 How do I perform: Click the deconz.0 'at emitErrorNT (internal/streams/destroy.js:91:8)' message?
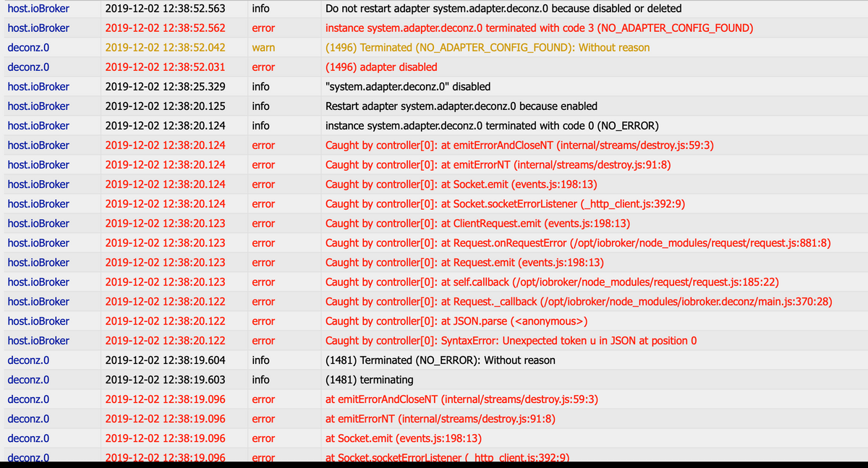(440, 419)
